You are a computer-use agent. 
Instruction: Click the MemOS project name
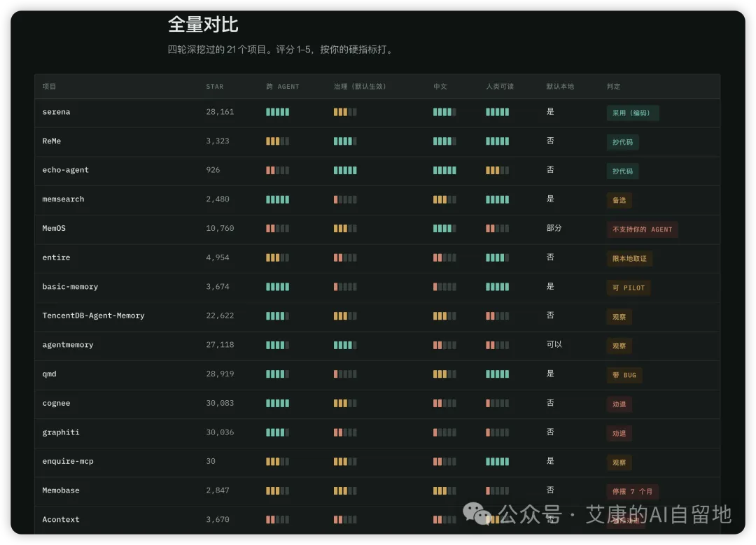(x=54, y=228)
